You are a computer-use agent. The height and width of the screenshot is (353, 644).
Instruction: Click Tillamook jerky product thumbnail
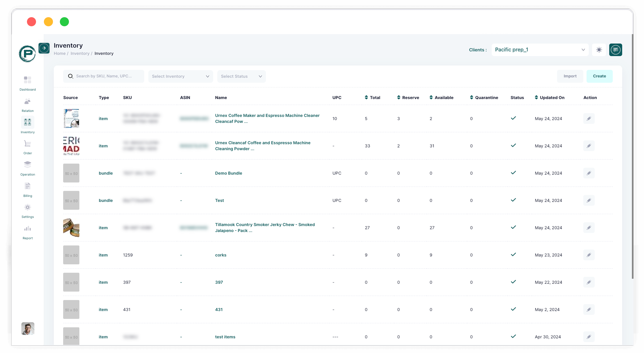pyautogui.click(x=71, y=227)
